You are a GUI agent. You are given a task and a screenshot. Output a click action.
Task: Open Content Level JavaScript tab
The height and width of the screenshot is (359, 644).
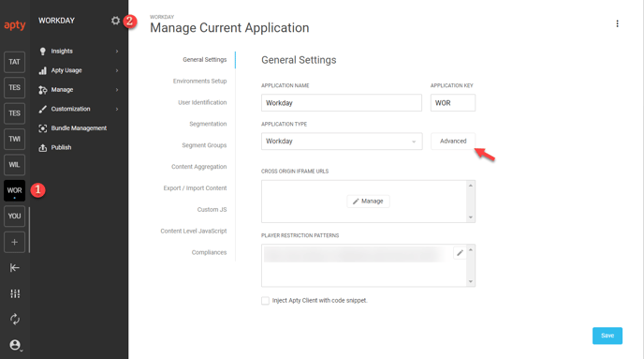coord(194,231)
